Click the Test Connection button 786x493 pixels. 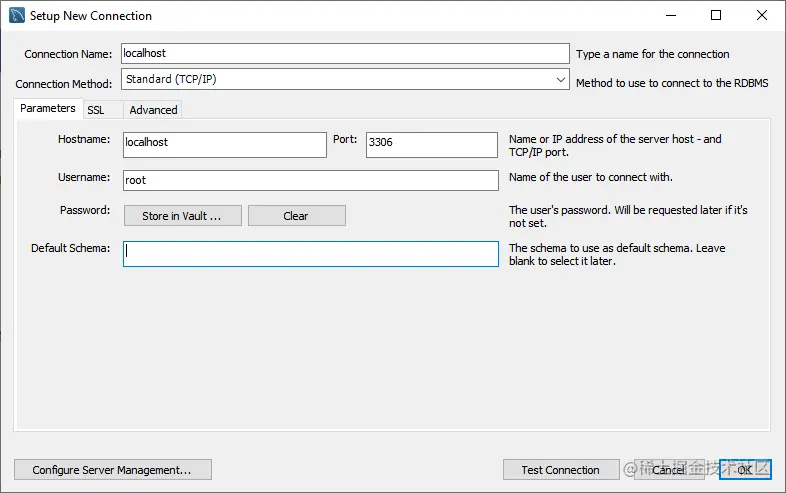click(x=561, y=469)
